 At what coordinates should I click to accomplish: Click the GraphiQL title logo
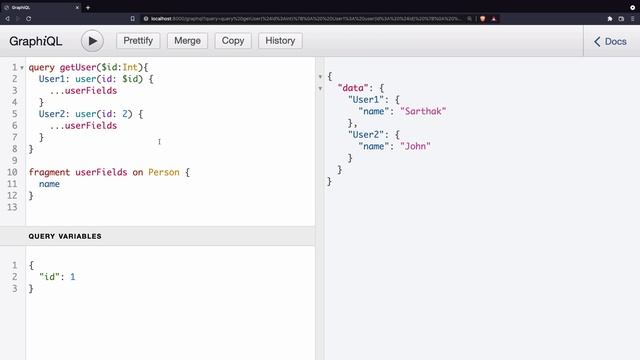[36, 41]
